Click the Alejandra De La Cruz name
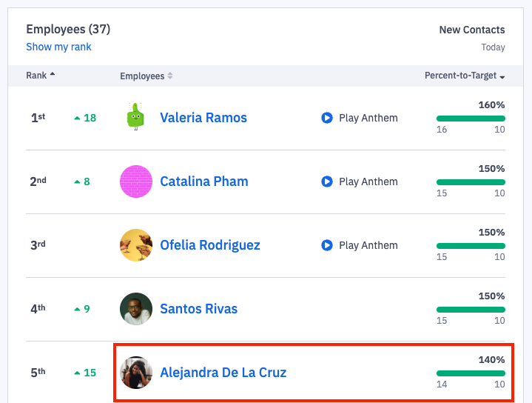 coord(223,373)
